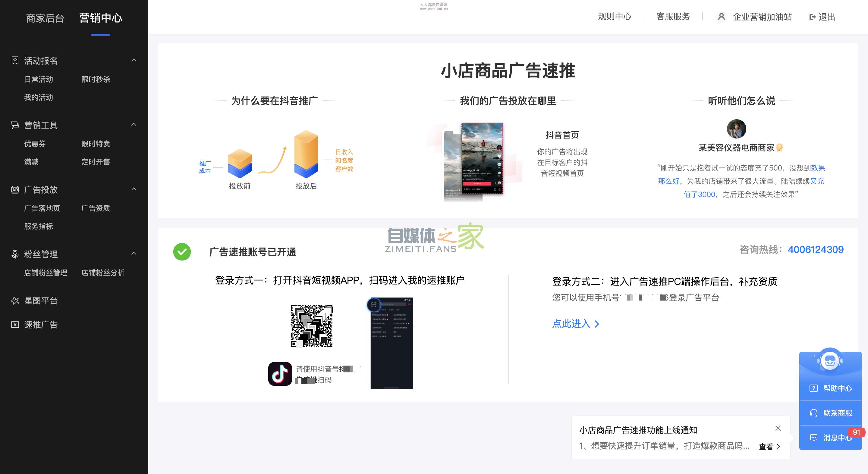Screen dimensions: 868x474
Task: Switch to the 商家后台 tab
Action: point(45,18)
